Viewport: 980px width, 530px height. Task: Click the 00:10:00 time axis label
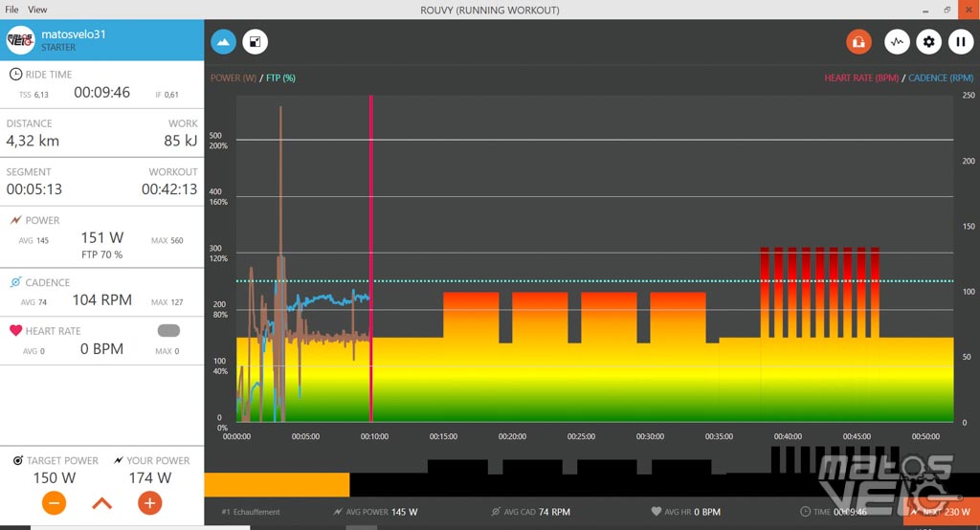[374, 436]
